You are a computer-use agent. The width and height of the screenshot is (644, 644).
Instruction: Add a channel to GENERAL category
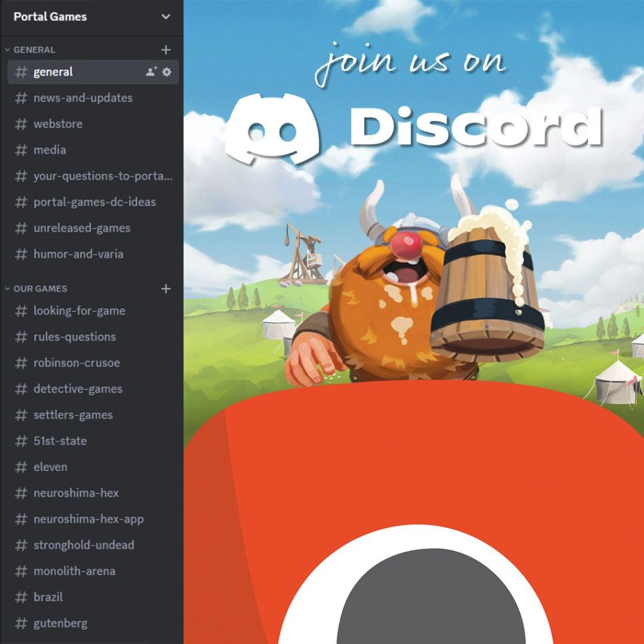(x=166, y=50)
